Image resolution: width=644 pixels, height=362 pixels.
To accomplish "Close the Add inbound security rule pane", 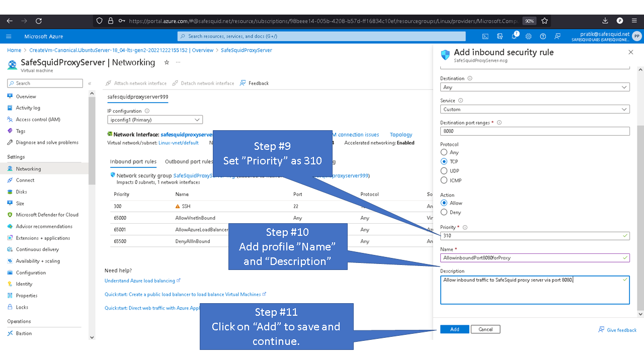I will click(631, 52).
